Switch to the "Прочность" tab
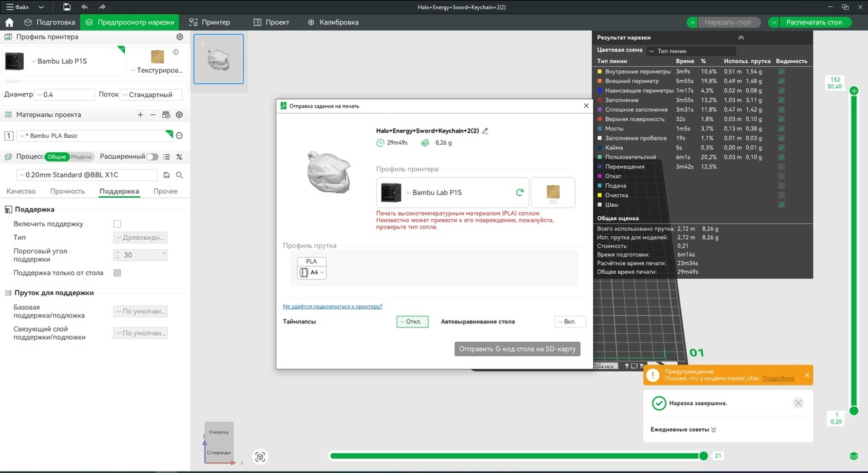This screenshot has height=473, width=868. click(67, 191)
